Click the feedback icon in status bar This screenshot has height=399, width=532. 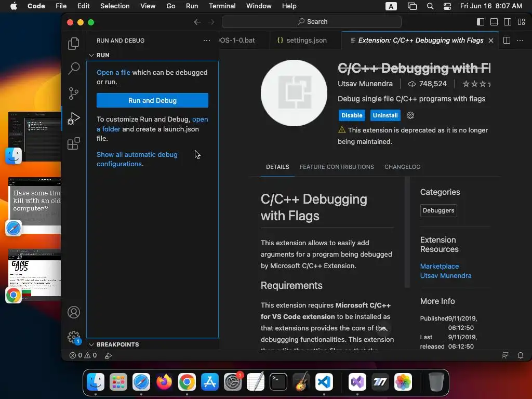[505, 355]
